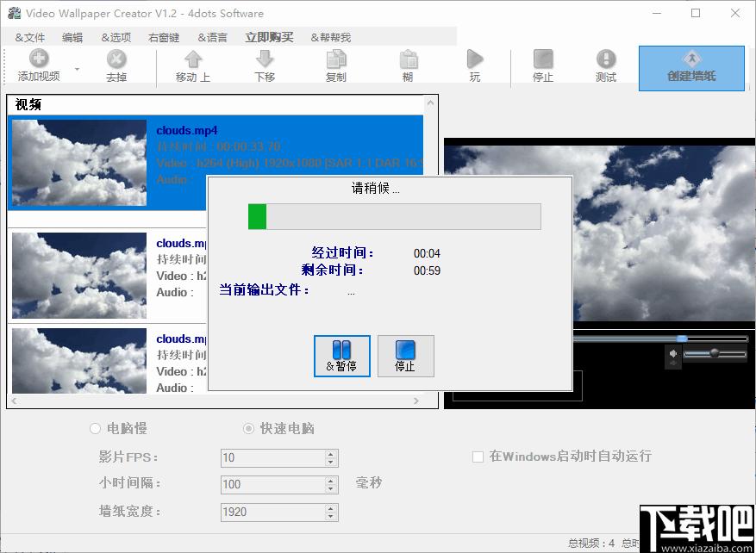756x553 pixels.
Task: Decrease 影片FPS with down arrow
Action: 331,462
